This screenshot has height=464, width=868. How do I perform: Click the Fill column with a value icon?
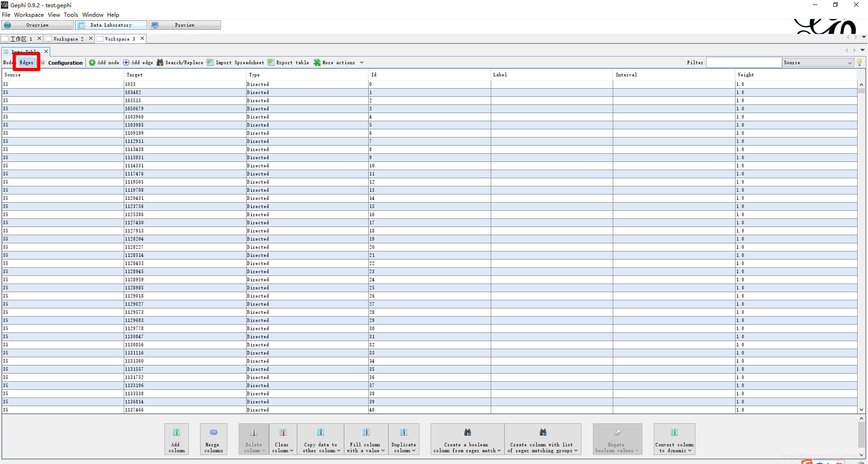point(366,432)
